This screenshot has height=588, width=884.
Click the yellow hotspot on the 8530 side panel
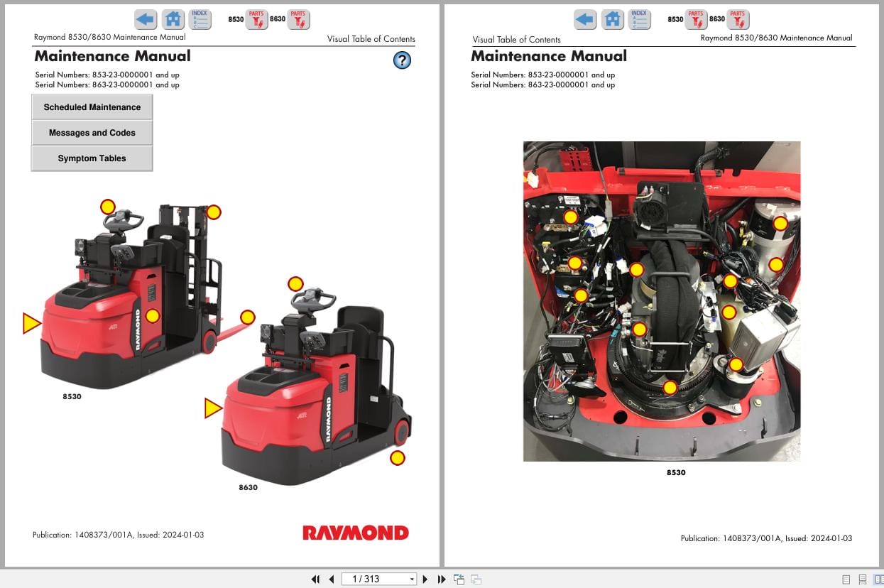[152, 316]
